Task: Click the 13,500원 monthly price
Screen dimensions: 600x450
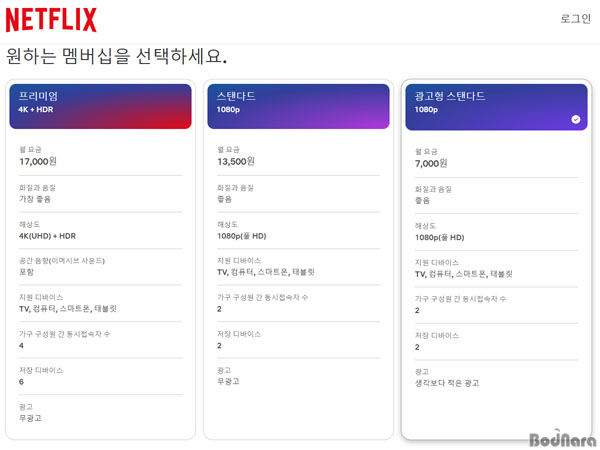Action: coord(236,161)
